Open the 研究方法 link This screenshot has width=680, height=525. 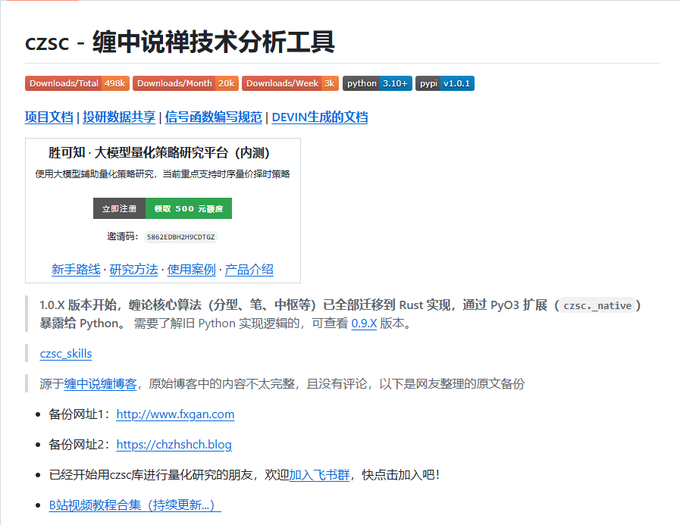click(x=134, y=269)
